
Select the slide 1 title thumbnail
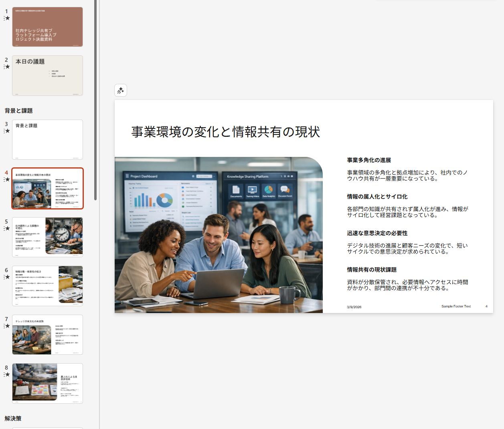coord(47,27)
